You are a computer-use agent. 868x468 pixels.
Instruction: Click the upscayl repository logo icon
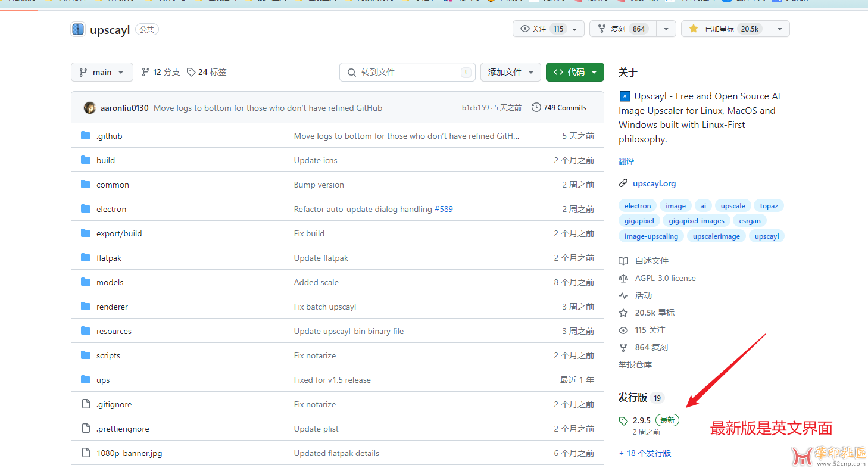[x=78, y=29]
